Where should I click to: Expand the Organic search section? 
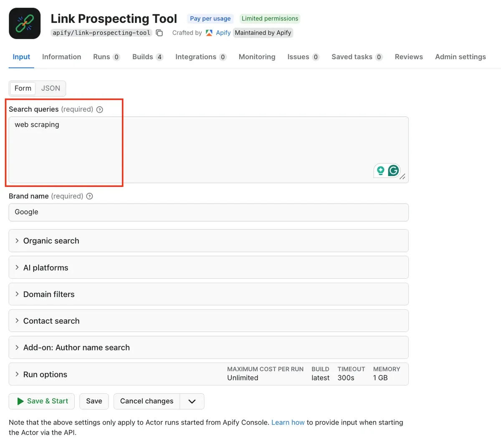pos(208,241)
